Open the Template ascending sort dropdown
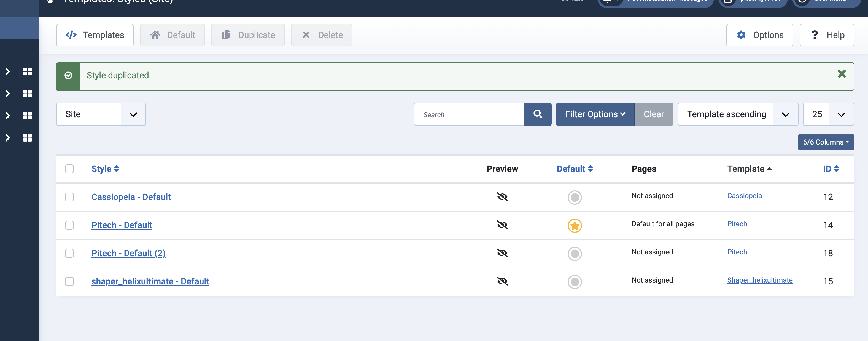The height and width of the screenshot is (341, 868). [x=738, y=114]
